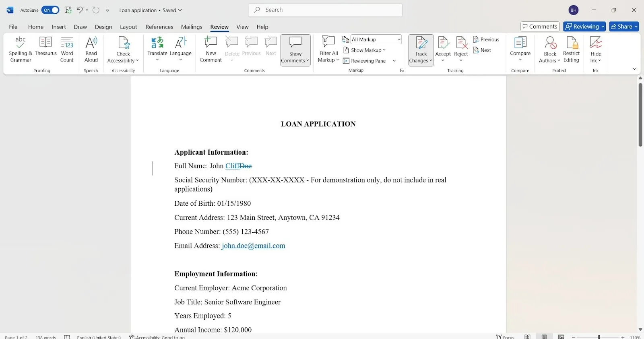Insert a New Comment
Screen dimensions: 644x339
211,50
